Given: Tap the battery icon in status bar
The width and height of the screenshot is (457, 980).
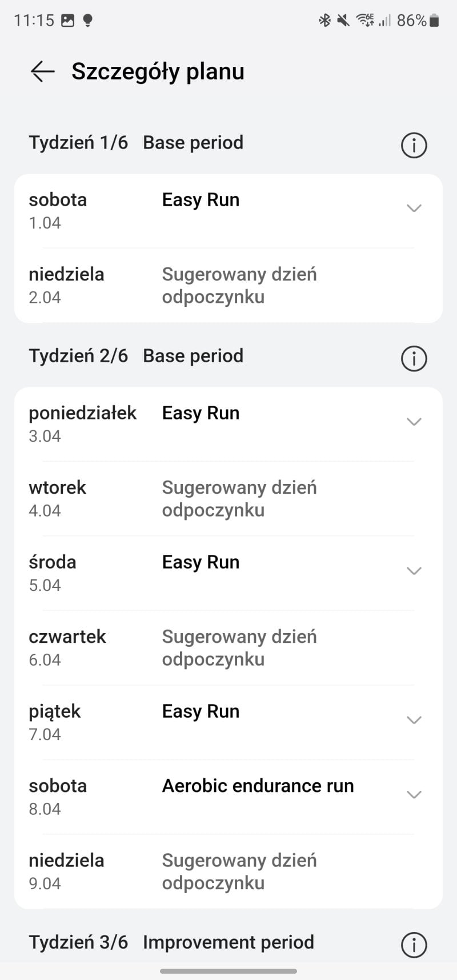Looking at the screenshot, I should tap(434, 21).
